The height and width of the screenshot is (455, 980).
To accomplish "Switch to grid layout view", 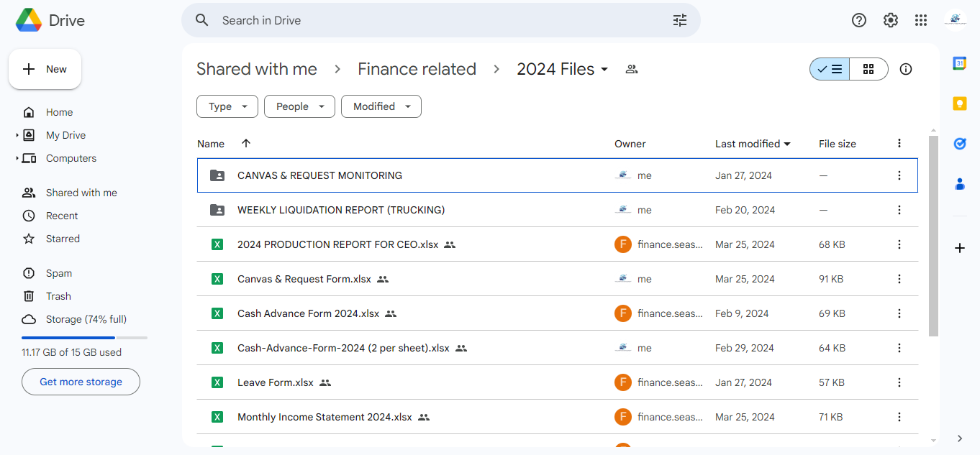I will 868,69.
